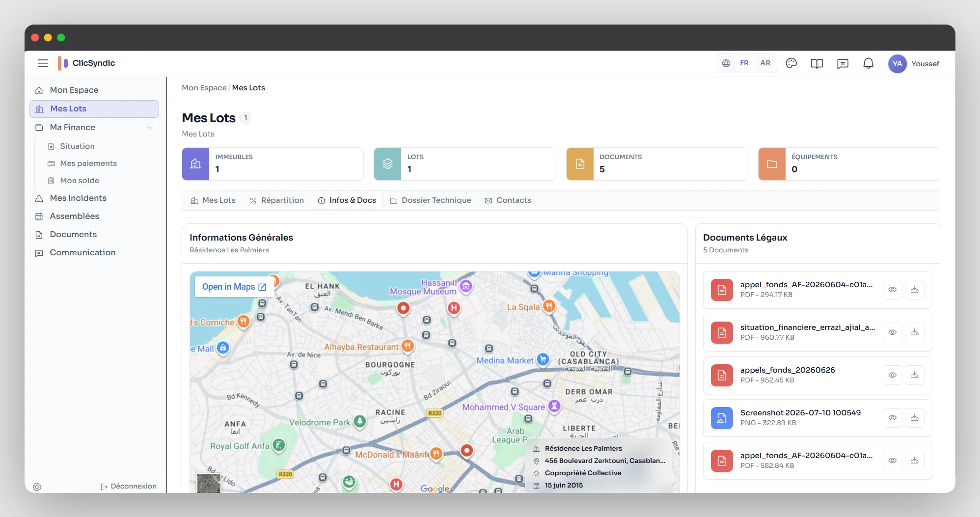The width and height of the screenshot is (980, 517).
Task: Open Assemblées in the sidebar
Action: [94, 217]
